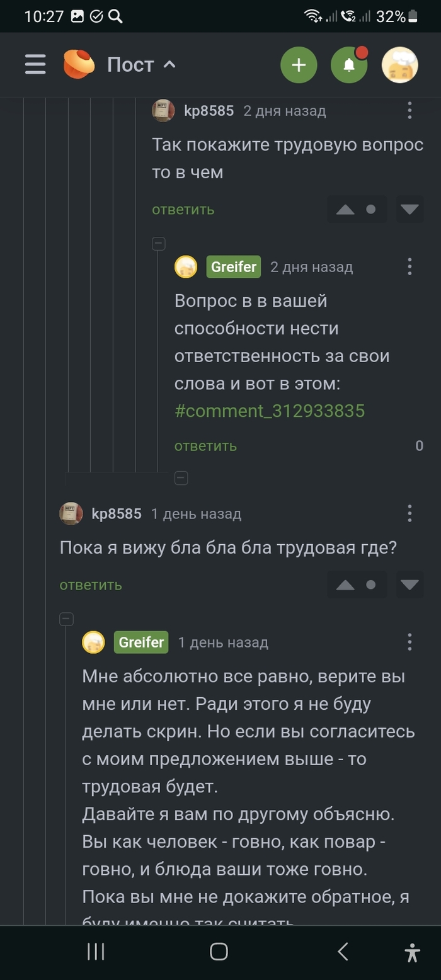
Task: Open the Greifer username badge, 1 день назад
Action: (x=141, y=642)
